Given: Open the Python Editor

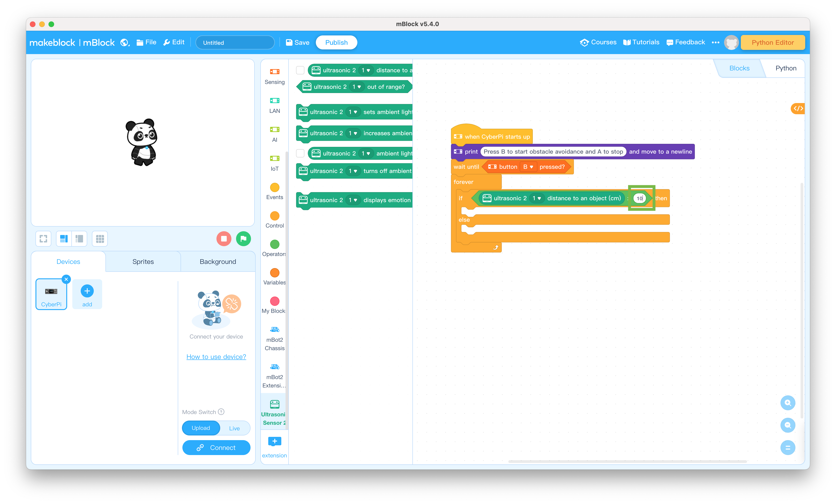Looking at the screenshot, I should [773, 42].
